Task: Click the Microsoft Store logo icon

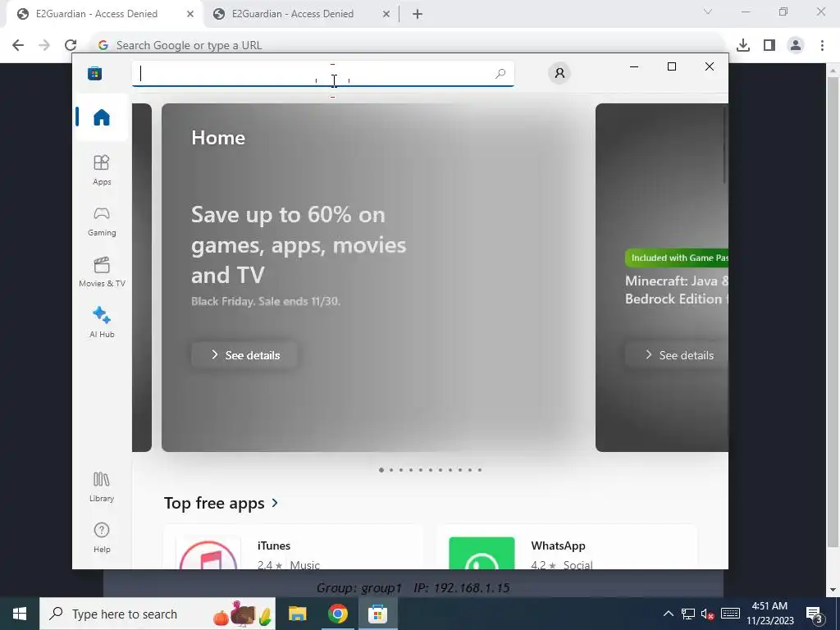Action: click(x=95, y=73)
